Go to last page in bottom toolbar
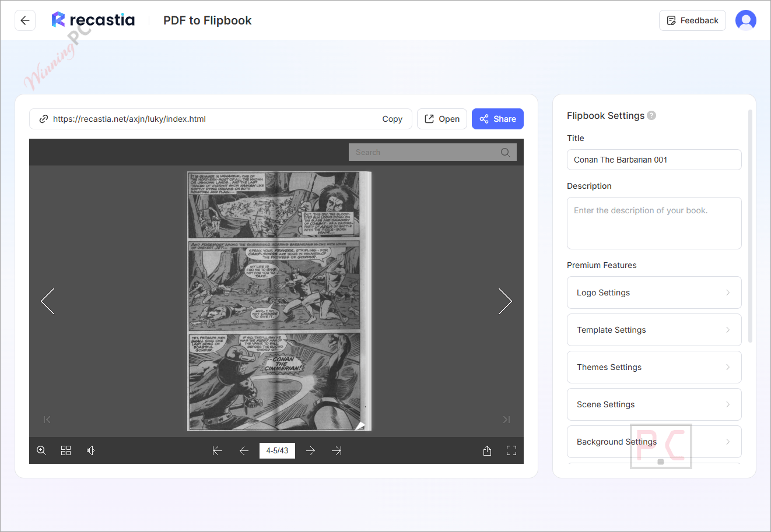Image resolution: width=771 pixels, height=532 pixels. pyautogui.click(x=337, y=450)
